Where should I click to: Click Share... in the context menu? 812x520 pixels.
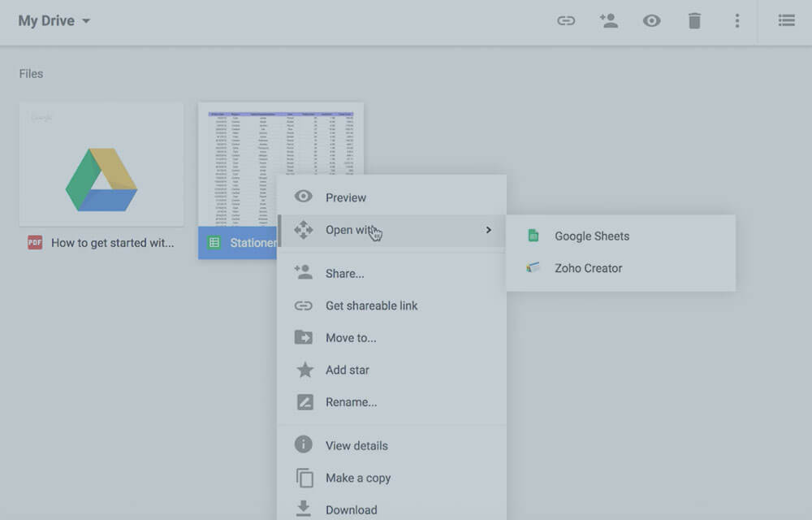point(344,274)
